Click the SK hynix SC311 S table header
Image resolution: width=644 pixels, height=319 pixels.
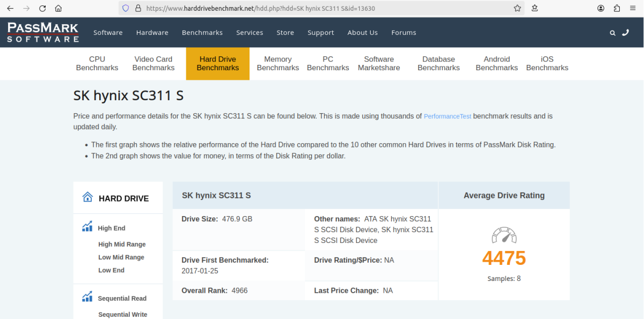tap(216, 196)
